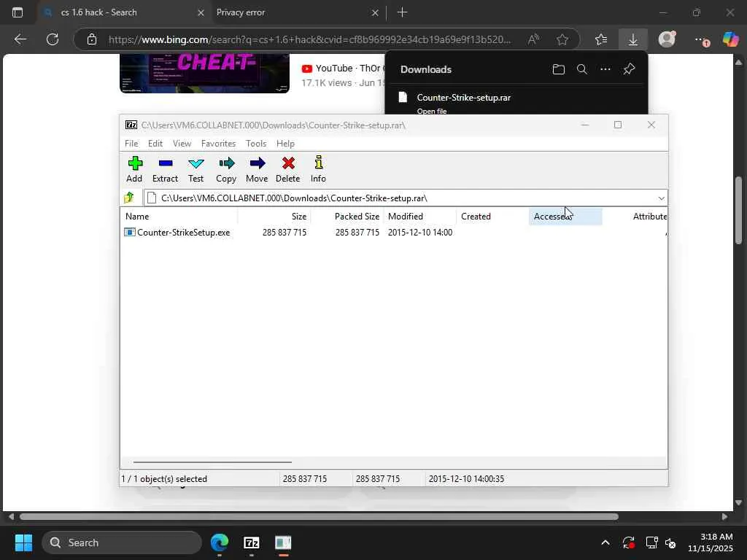Click the 7-Zip horizontal scrollbar

point(212,462)
